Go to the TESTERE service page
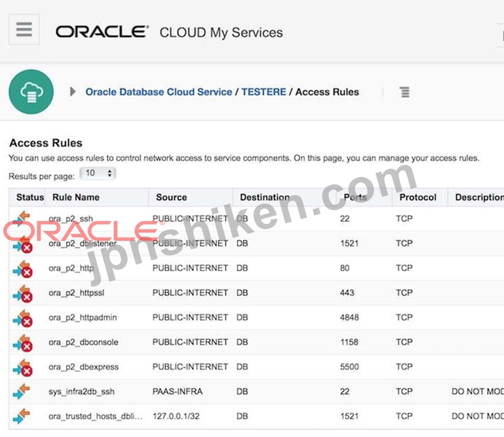504x437 pixels. click(264, 92)
